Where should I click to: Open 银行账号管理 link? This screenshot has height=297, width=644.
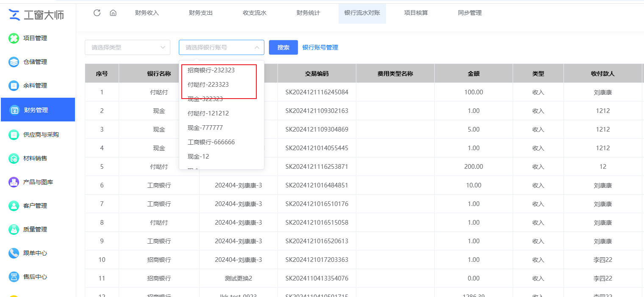click(x=320, y=47)
